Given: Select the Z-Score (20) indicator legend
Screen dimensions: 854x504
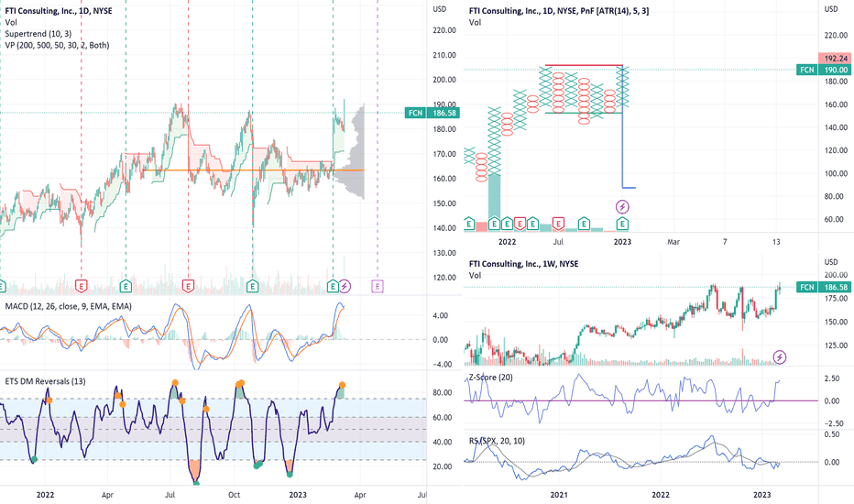Looking at the screenshot, I should (x=491, y=377).
